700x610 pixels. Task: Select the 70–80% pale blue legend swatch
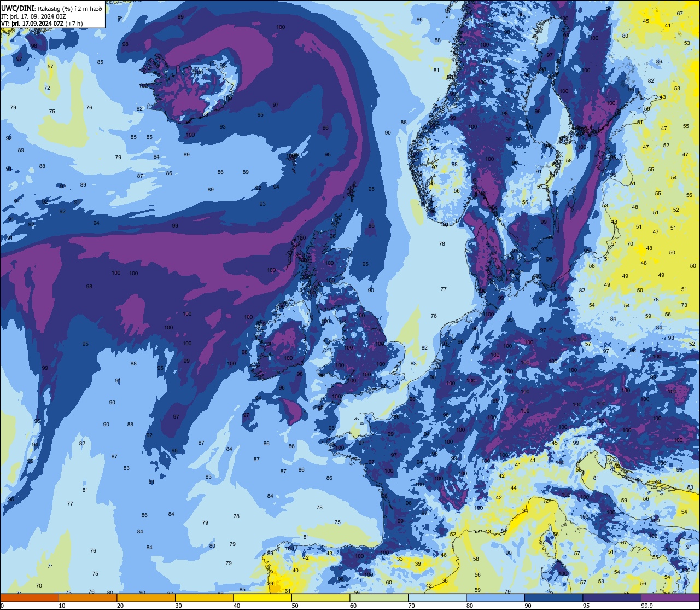pyautogui.click(x=437, y=598)
